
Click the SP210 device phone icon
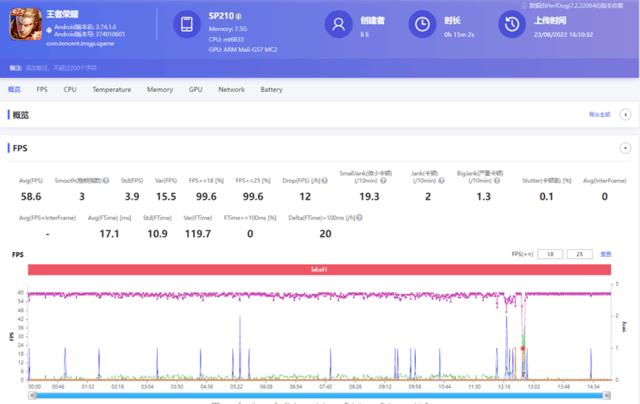tap(186, 26)
